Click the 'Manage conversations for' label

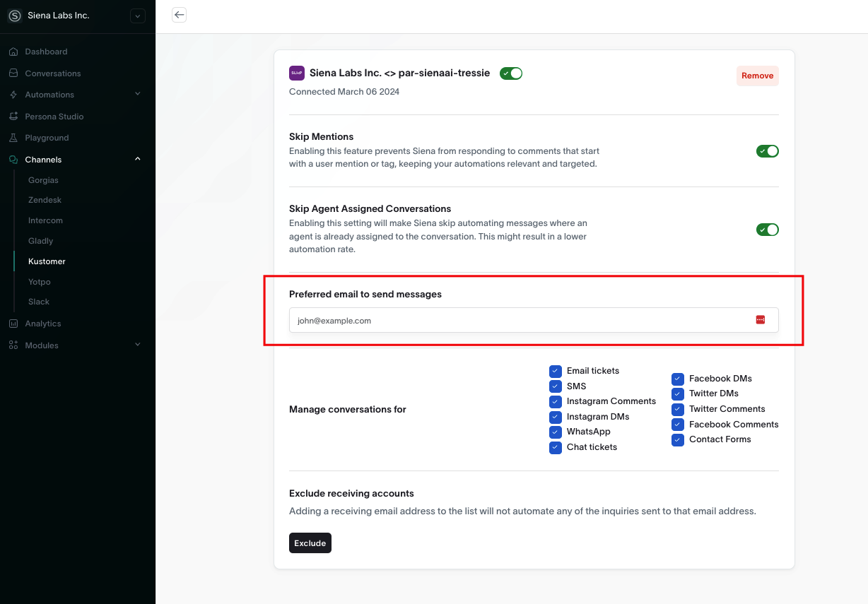pyautogui.click(x=348, y=409)
